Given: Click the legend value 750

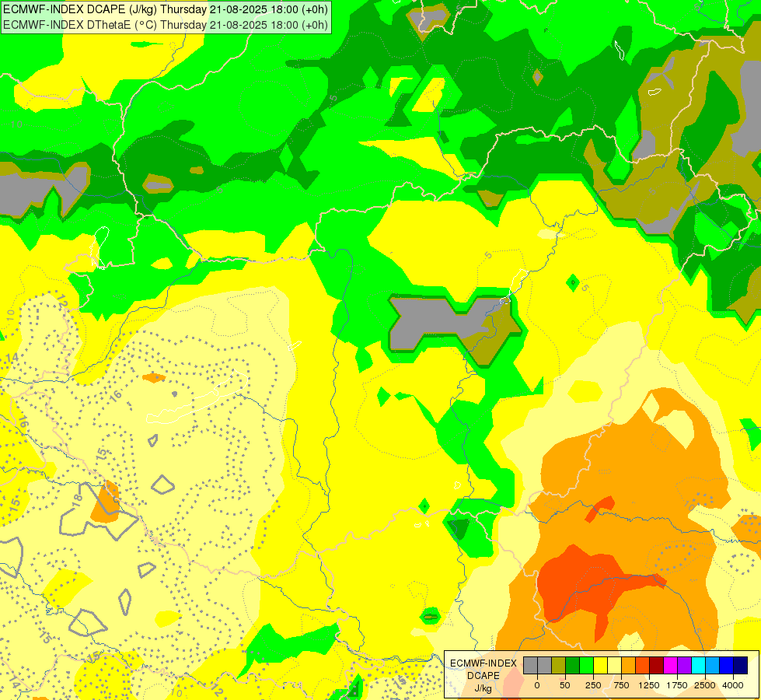Looking at the screenshot, I should point(621,685).
